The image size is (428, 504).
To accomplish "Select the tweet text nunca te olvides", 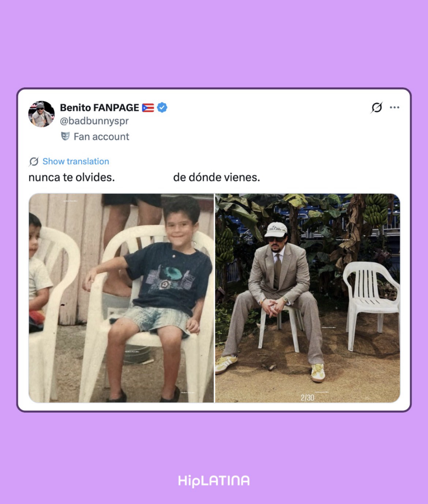I will coord(72,178).
